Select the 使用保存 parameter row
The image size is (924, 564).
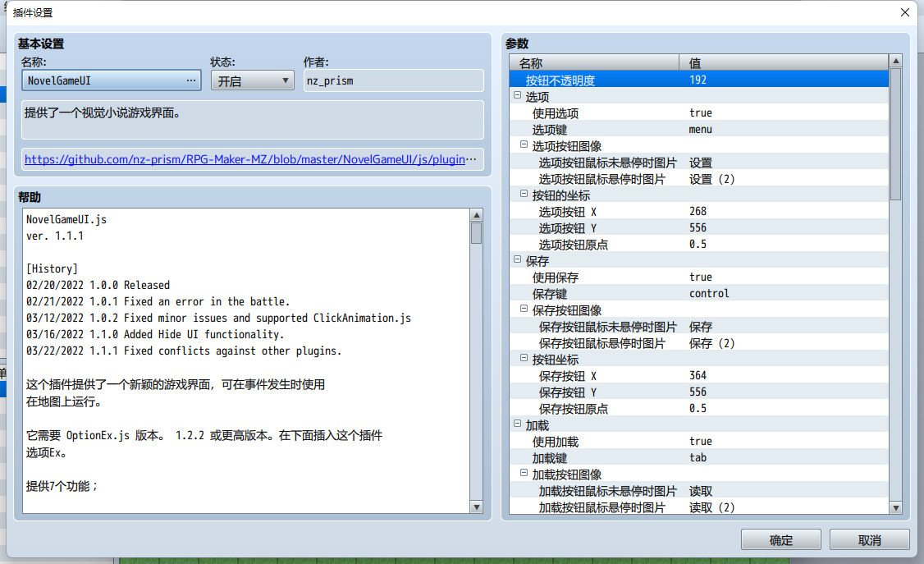pyautogui.click(x=699, y=277)
